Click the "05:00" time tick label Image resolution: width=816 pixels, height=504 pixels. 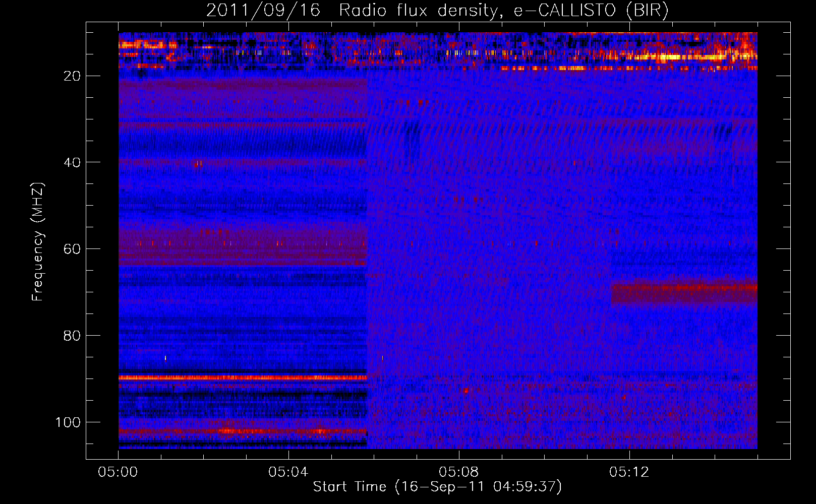[x=118, y=472]
